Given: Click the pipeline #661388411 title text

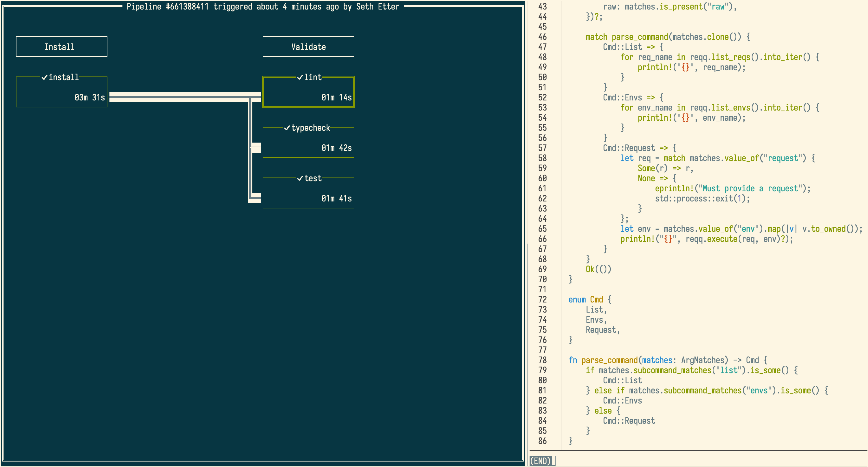Looking at the screenshot, I should 262,7.
